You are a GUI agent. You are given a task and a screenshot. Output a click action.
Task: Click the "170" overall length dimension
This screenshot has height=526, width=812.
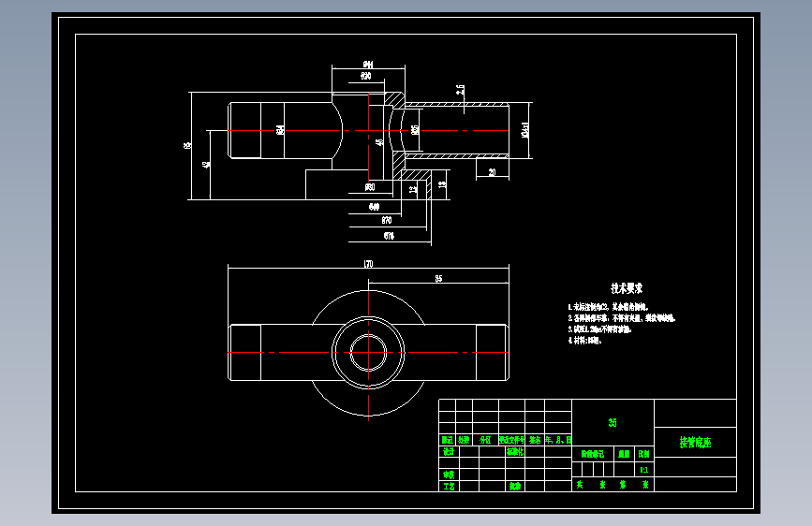368,264
